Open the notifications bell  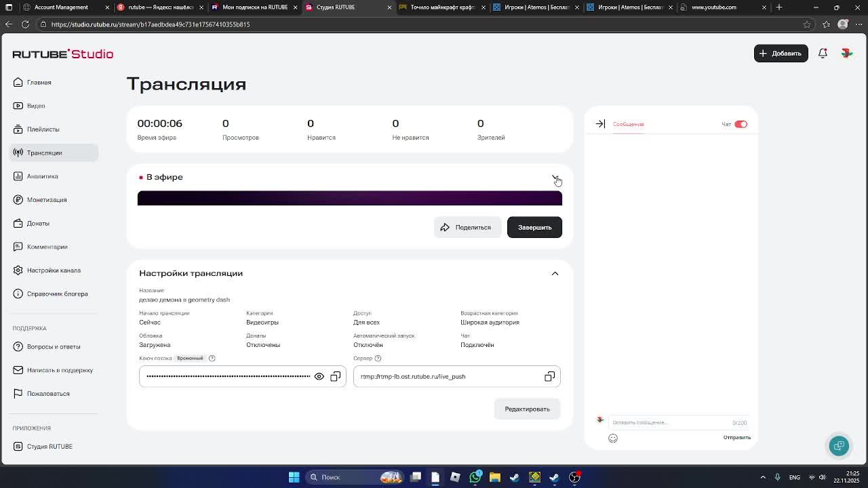pyautogui.click(x=823, y=53)
